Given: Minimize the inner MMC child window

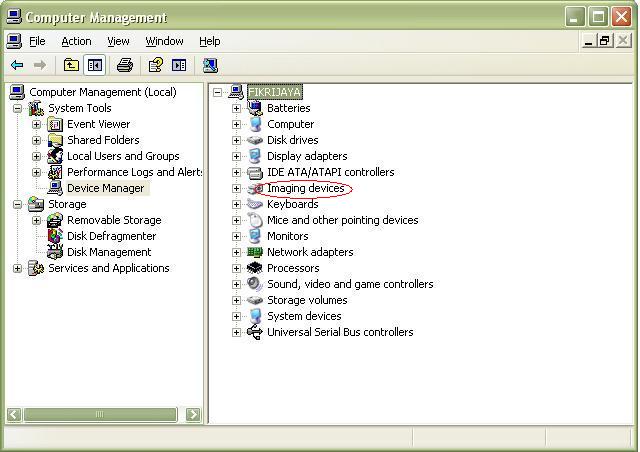Looking at the screenshot, I should coord(588,41).
